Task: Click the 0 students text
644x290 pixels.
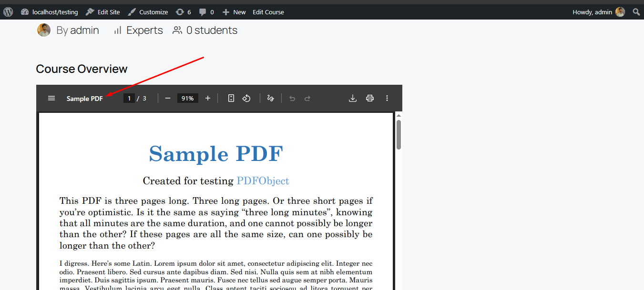Action: 212,30
